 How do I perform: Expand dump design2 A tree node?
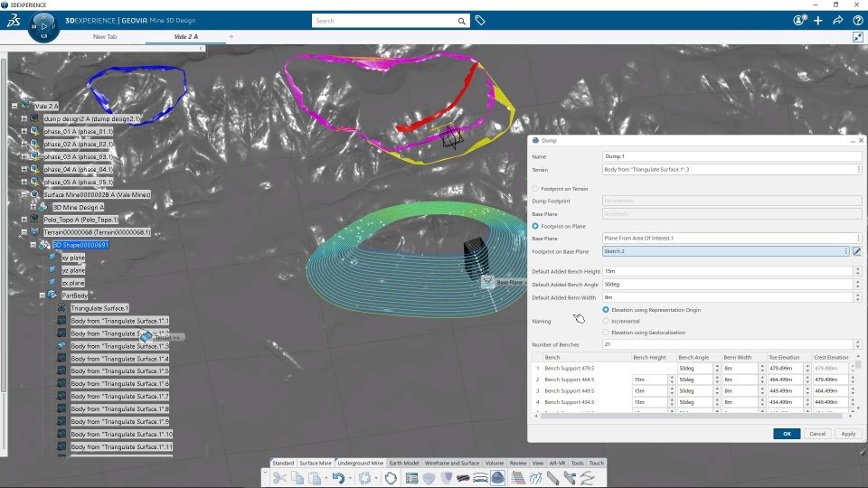click(24, 118)
